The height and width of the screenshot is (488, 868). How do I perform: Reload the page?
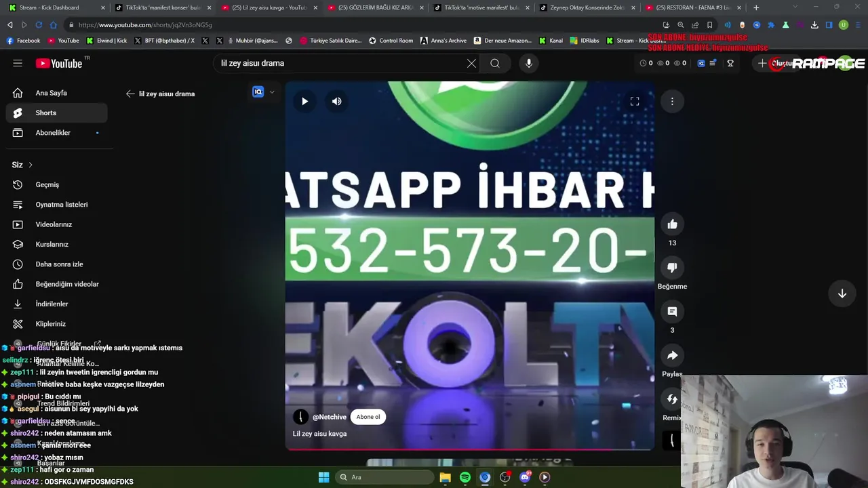tap(39, 24)
